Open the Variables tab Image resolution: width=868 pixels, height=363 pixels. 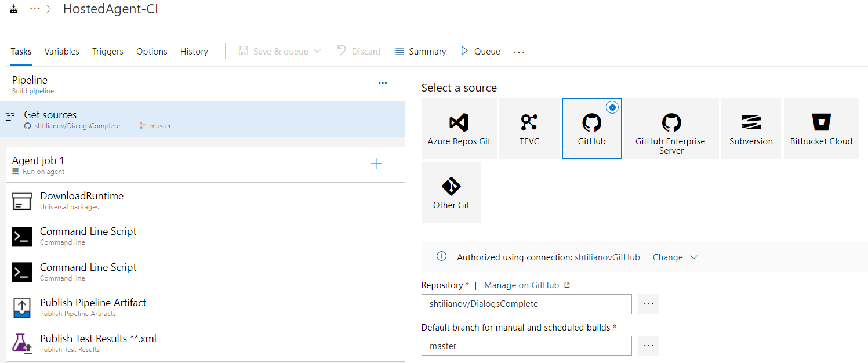tap(61, 51)
